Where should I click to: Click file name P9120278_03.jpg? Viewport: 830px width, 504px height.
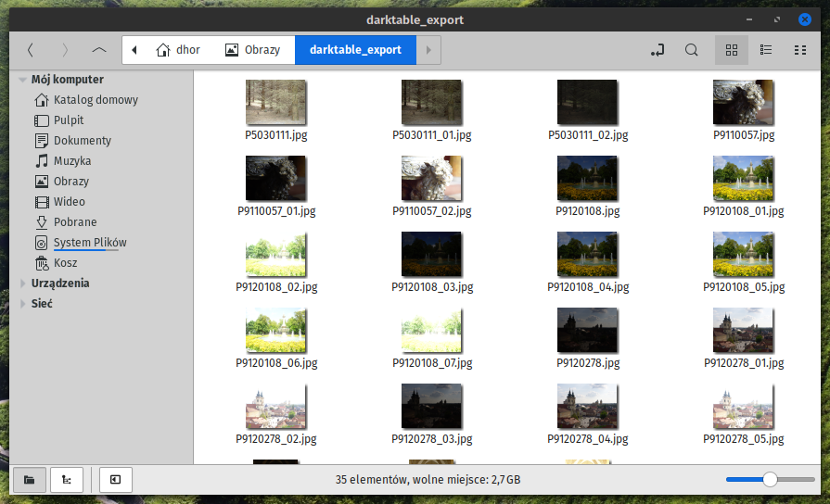432,439
